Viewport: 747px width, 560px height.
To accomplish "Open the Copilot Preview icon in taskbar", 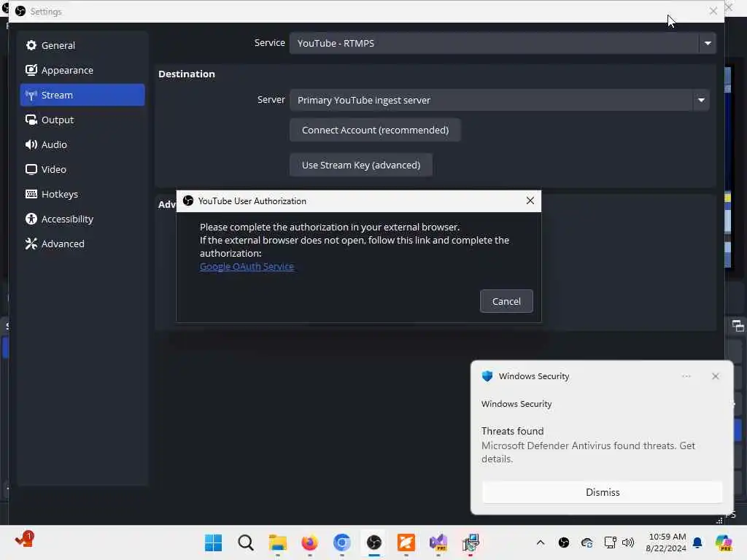I will pos(724,542).
